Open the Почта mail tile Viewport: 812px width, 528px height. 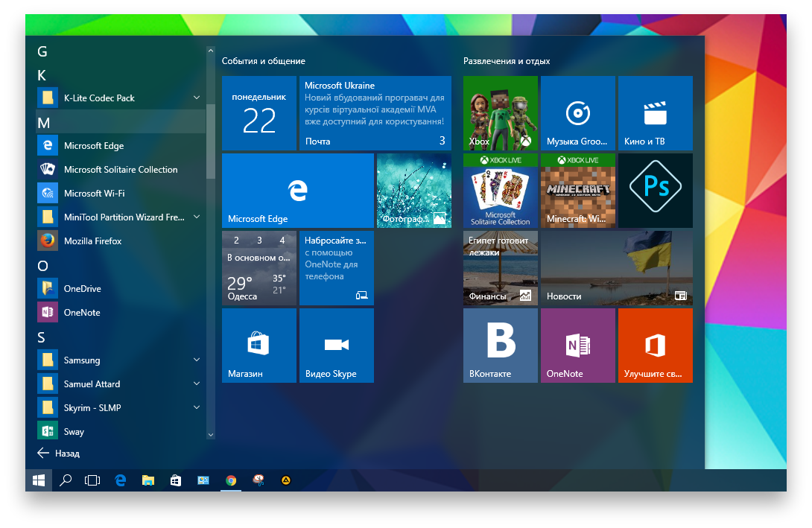point(375,113)
